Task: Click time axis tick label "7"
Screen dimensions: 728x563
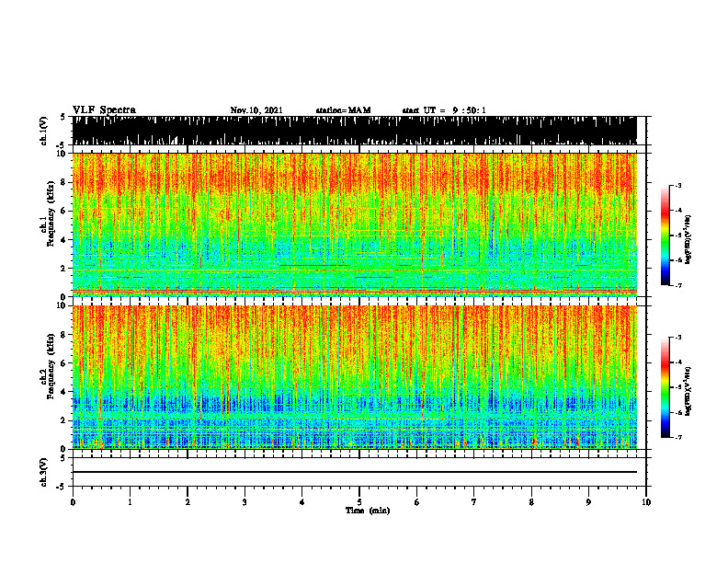Action: pyautogui.click(x=474, y=502)
